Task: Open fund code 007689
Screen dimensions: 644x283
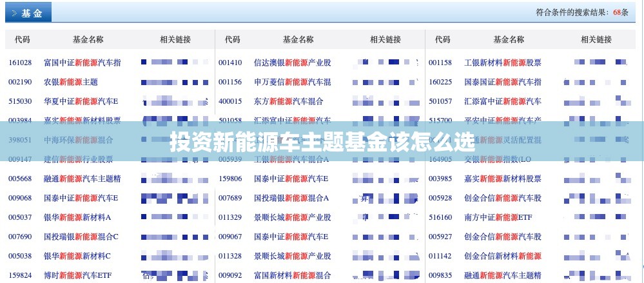Action: 230,198
